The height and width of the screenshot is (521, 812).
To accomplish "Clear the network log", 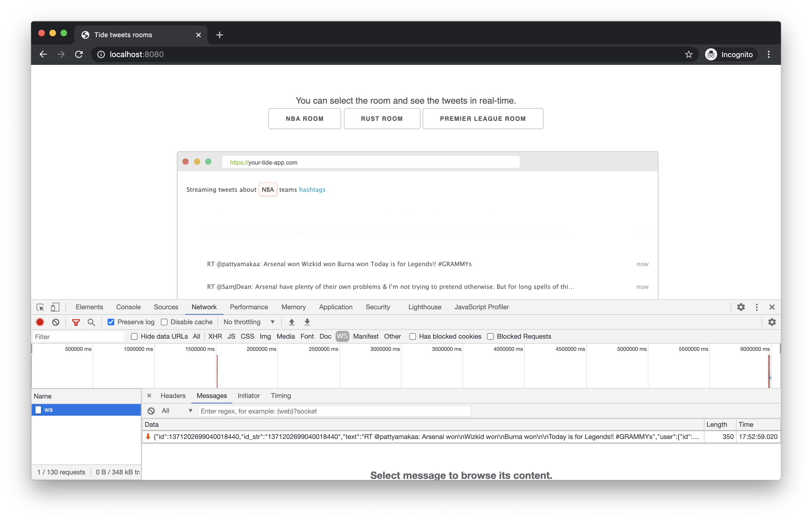I will [x=56, y=322].
